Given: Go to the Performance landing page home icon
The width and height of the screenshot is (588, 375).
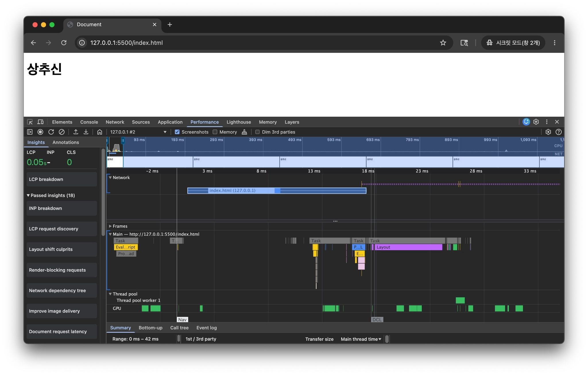Looking at the screenshot, I should (x=100, y=132).
